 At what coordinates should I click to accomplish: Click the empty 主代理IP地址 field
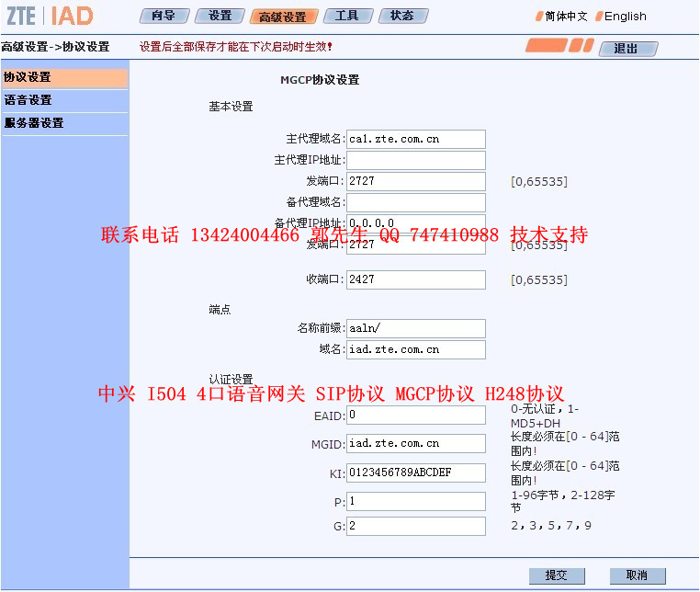(416, 160)
